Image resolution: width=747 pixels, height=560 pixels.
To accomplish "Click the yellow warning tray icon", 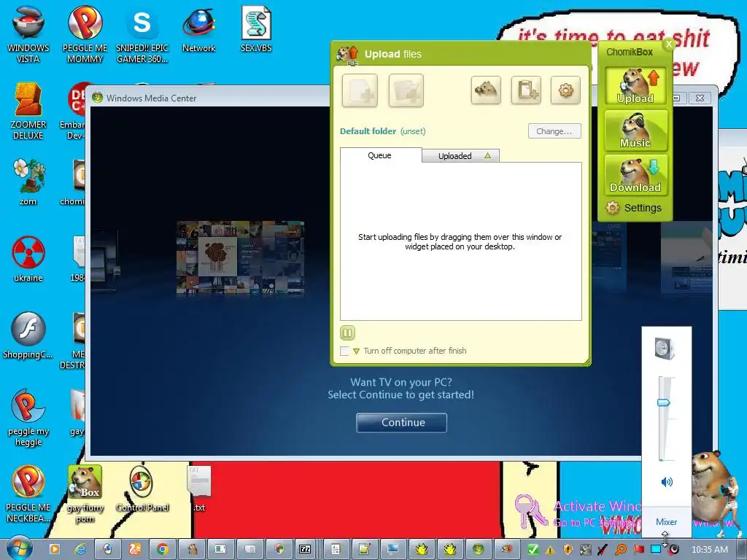I will [x=550, y=550].
